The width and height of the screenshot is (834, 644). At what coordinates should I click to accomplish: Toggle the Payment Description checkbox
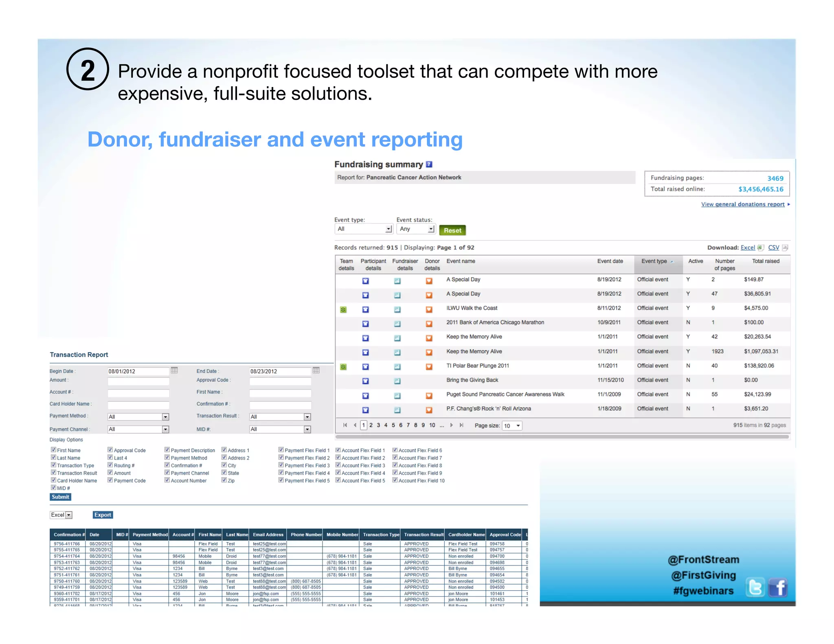pos(167,450)
